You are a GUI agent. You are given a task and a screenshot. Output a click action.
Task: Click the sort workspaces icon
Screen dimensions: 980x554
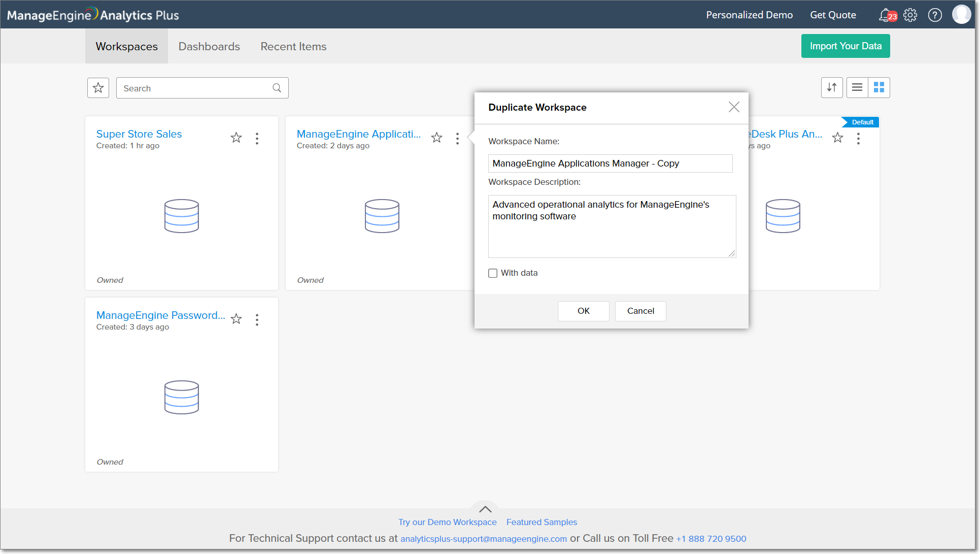[x=832, y=87]
